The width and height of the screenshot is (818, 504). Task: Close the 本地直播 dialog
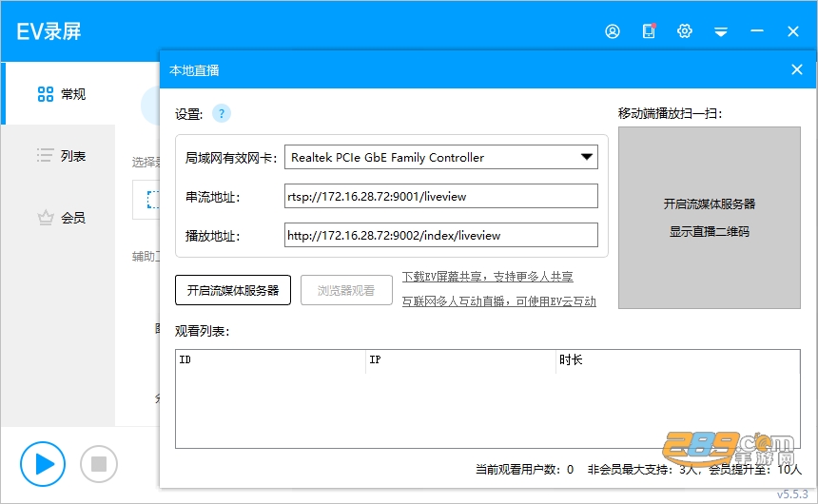click(797, 69)
